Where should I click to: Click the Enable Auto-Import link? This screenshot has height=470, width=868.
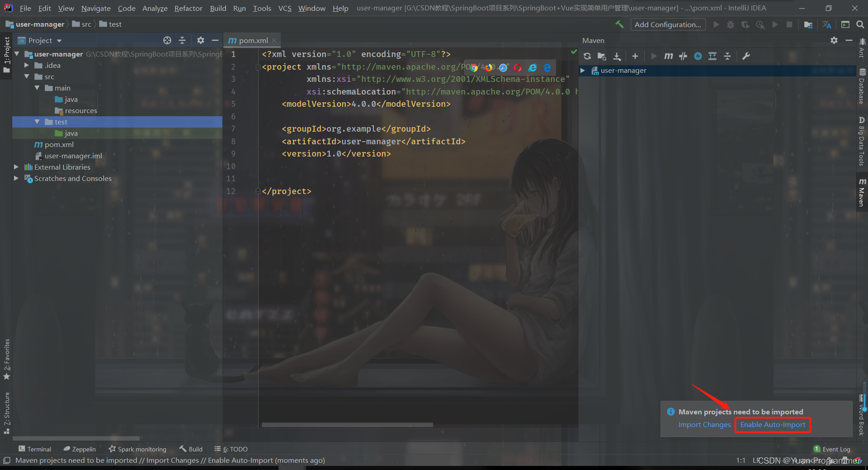pos(773,425)
